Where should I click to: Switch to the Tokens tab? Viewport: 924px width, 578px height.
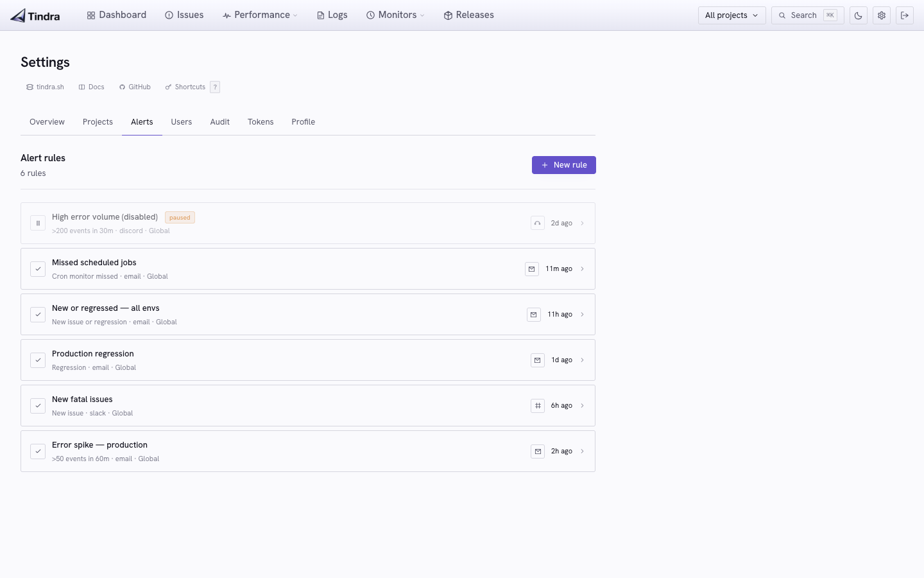[x=261, y=122]
